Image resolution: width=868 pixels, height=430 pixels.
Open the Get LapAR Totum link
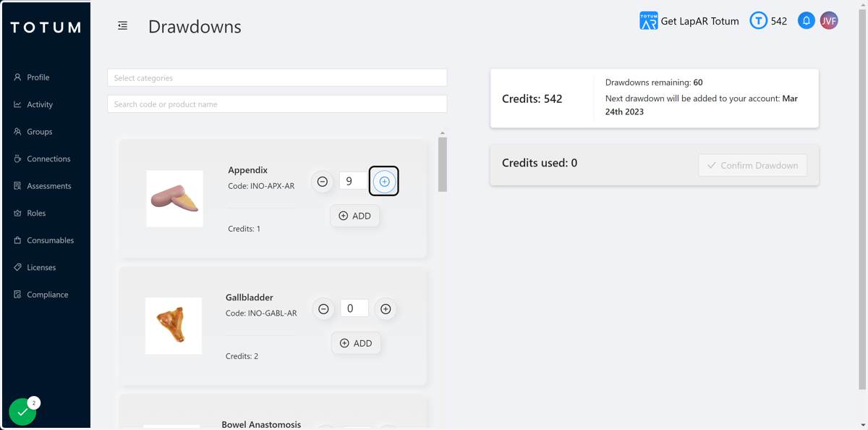coord(699,21)
